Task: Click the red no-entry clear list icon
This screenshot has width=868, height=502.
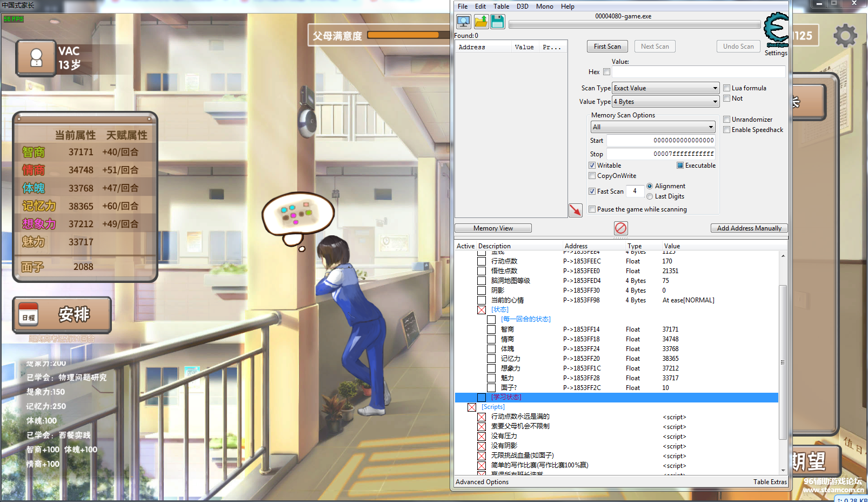Action: pos(621,228)
